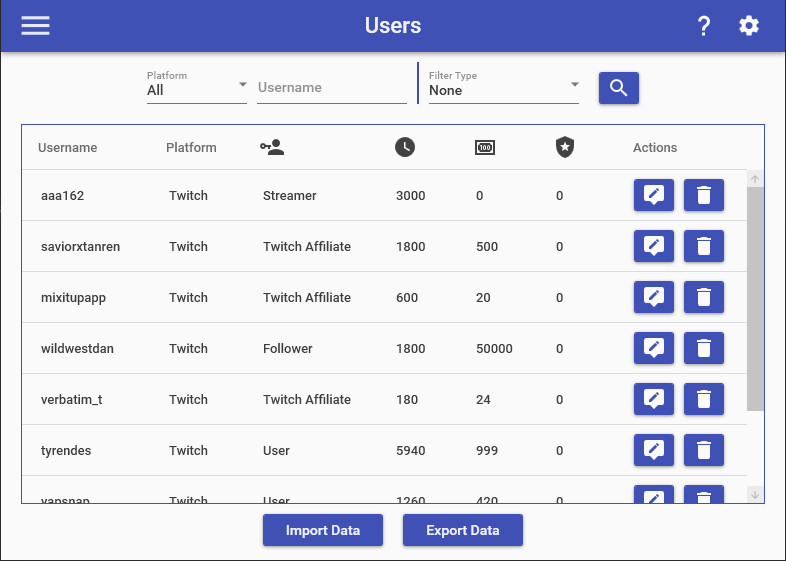
Task: Click the Export Data button
Action: pos(462,530)
